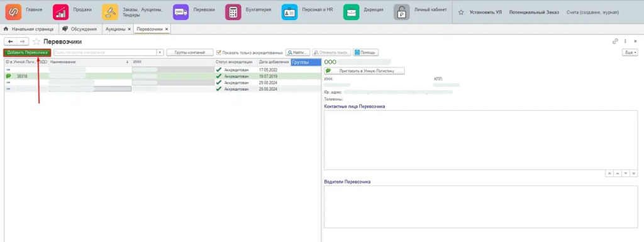
Task: Go back with left arrow button
Action: click(x=10, y=42)
